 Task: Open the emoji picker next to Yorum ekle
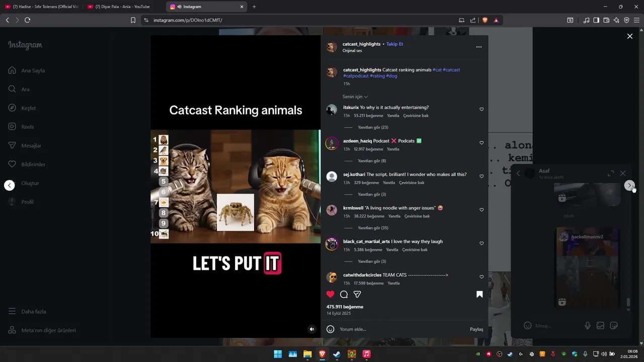pyautogui.click(x=331, y=329)
